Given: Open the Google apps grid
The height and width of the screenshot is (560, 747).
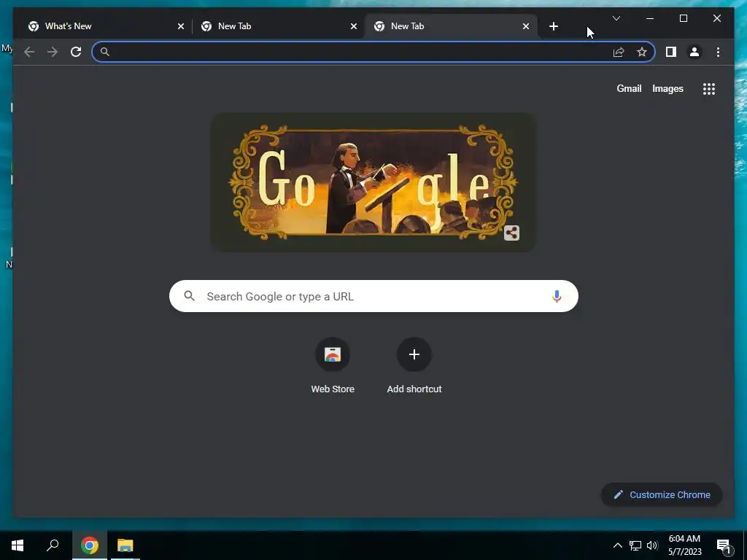Looking at the screenshot, I should coord(709,88).
